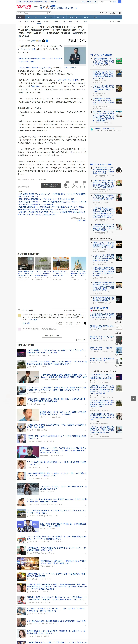138x644 pixels.
Task: Click the ログイン link
Action: 42,8
